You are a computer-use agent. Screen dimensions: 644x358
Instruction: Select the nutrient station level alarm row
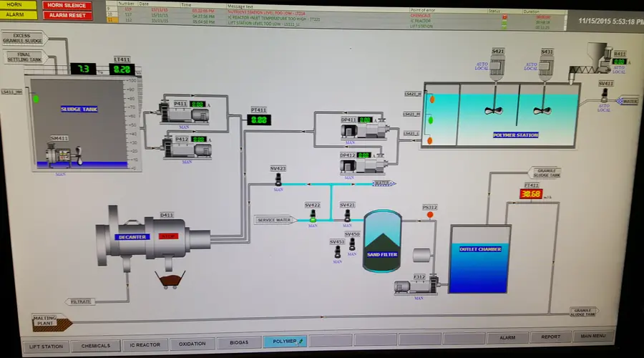pos(335,13)
